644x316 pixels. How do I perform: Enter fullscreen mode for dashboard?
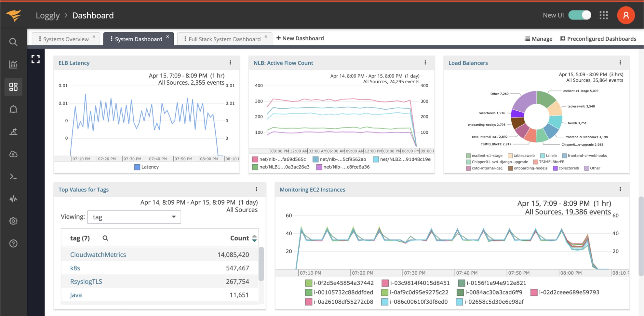pyautogui.click(x=35, y=59)
